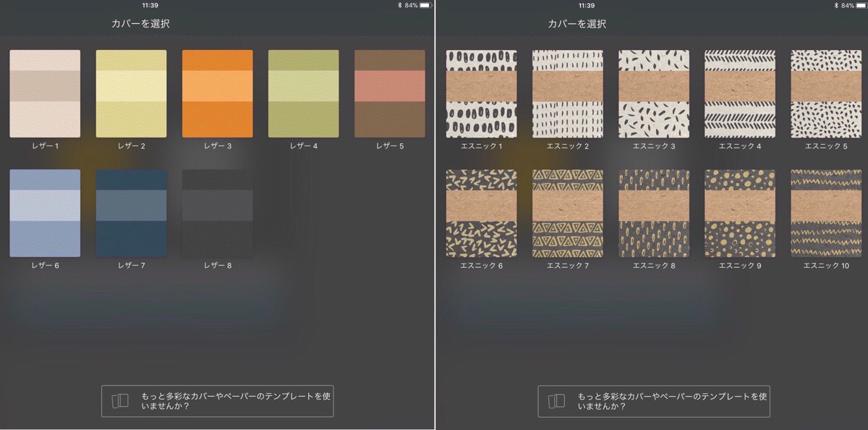This screenshot has width=868, height=430.
Task: Click the カバーを選択 title on the leather screen
Action: pos(140,24)
